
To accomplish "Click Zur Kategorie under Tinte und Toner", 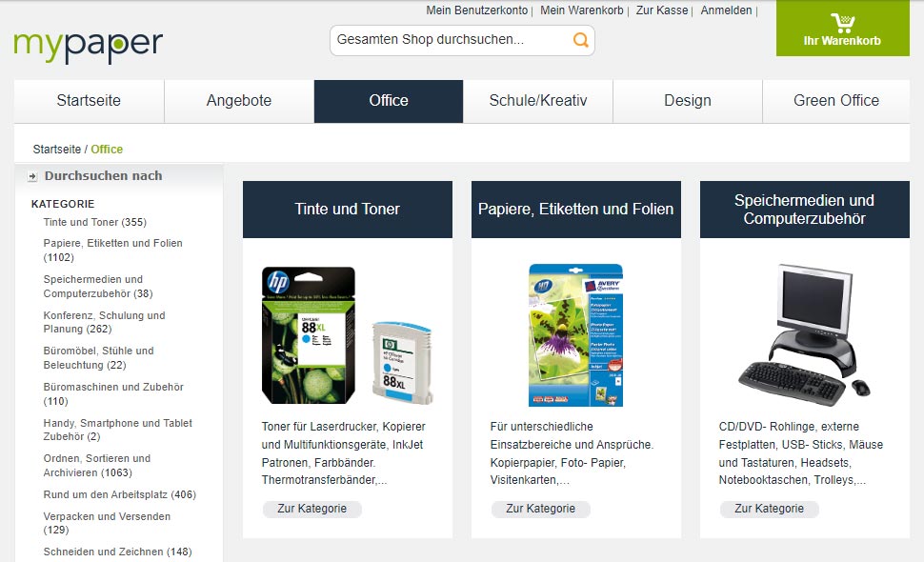I will pyautogui.click(x=312, y=509).
